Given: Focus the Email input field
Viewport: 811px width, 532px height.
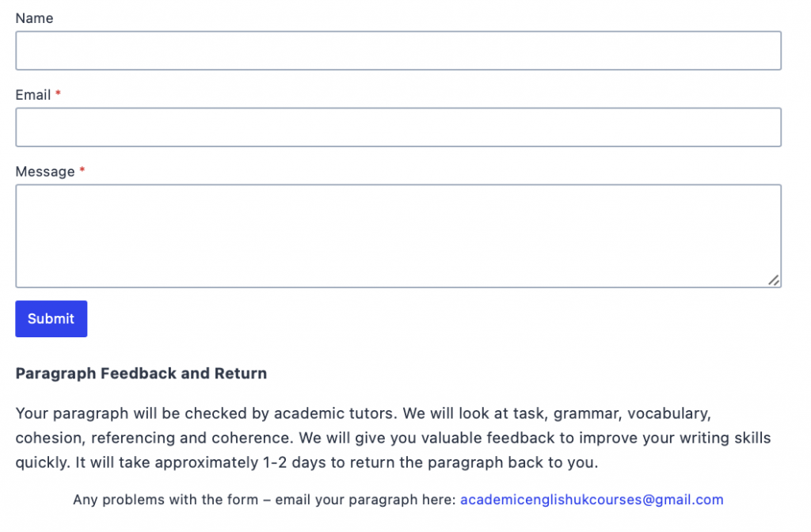Looking at the screenshot, I should [x=398, y=127].
